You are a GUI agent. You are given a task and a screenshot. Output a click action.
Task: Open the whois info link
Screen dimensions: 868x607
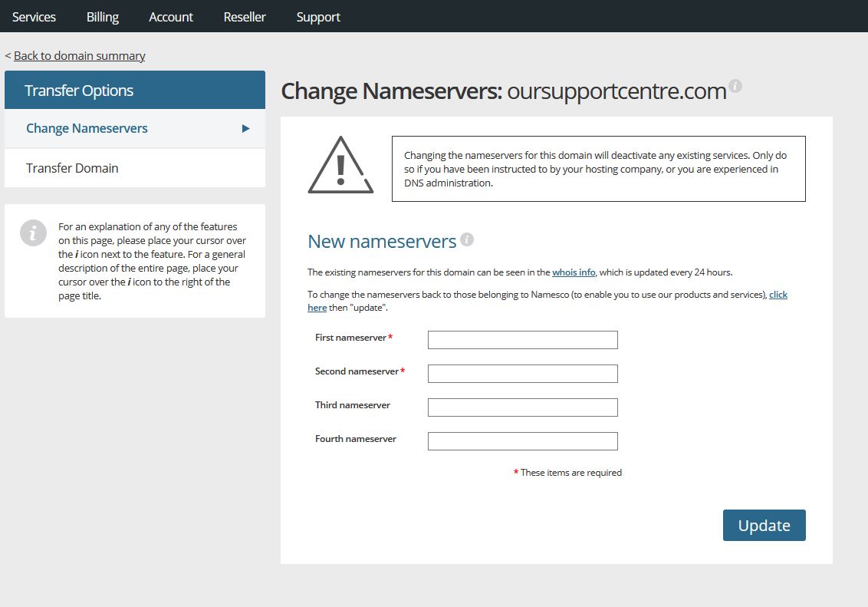[574, 272]
